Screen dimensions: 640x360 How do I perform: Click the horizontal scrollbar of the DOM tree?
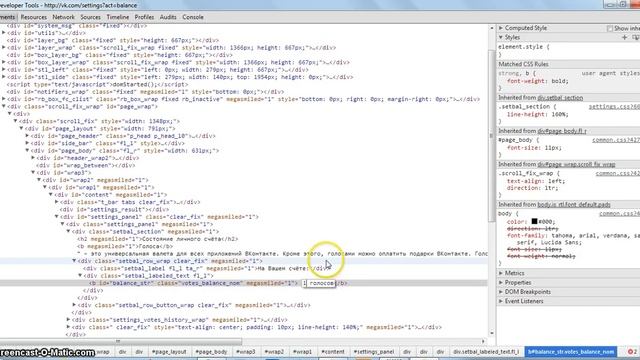tap(121, 341)
